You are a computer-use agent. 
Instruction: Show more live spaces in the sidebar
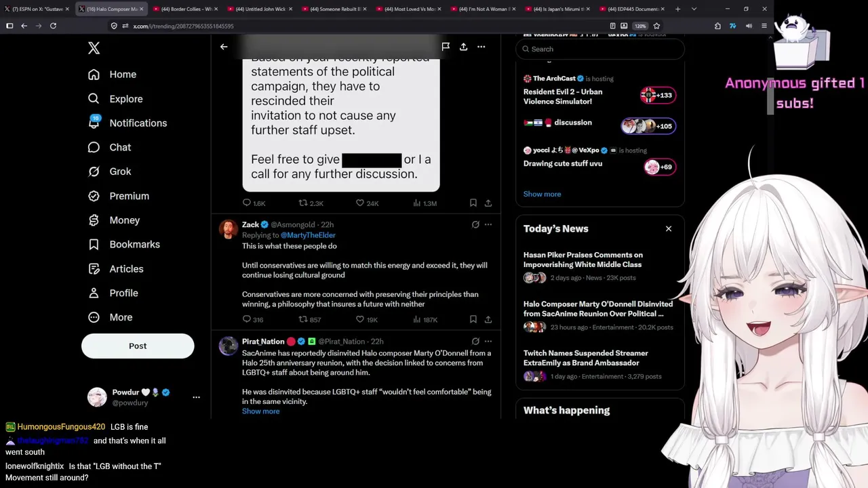pos(542,194)
